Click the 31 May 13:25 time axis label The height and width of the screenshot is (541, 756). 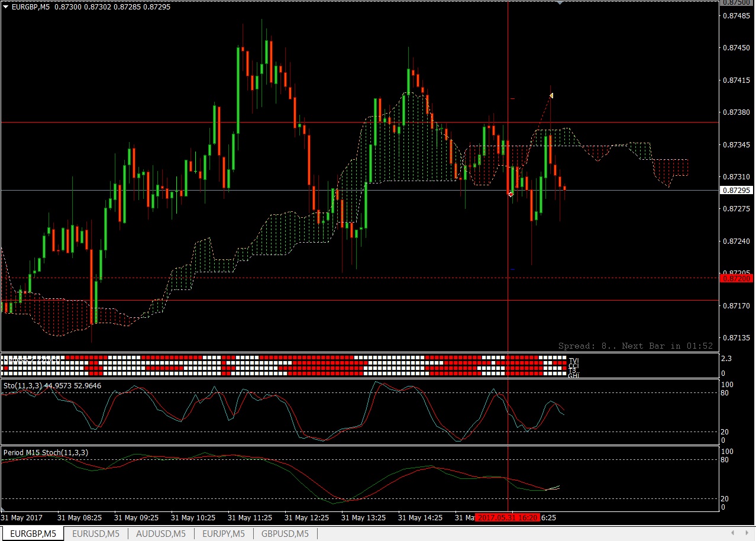pyautogui.click(x=363, y=517)
